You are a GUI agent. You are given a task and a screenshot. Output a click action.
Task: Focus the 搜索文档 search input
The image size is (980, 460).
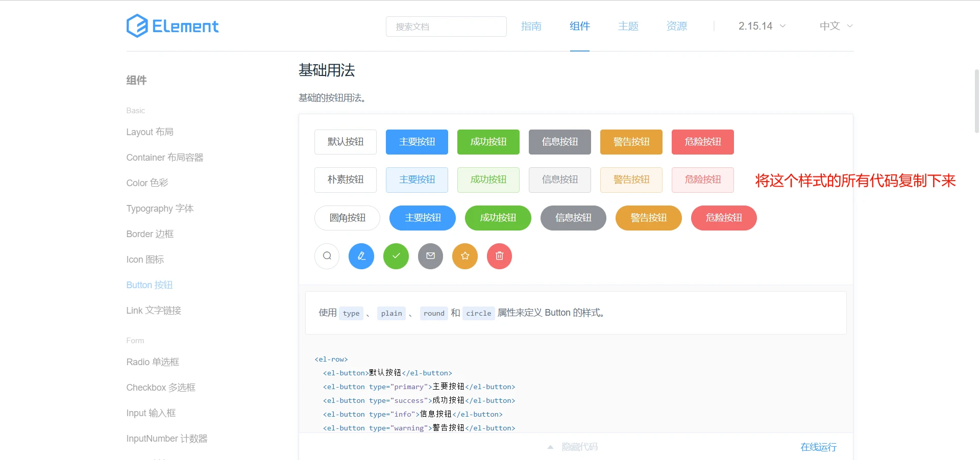pyautogui.click(x=446, y=27)
